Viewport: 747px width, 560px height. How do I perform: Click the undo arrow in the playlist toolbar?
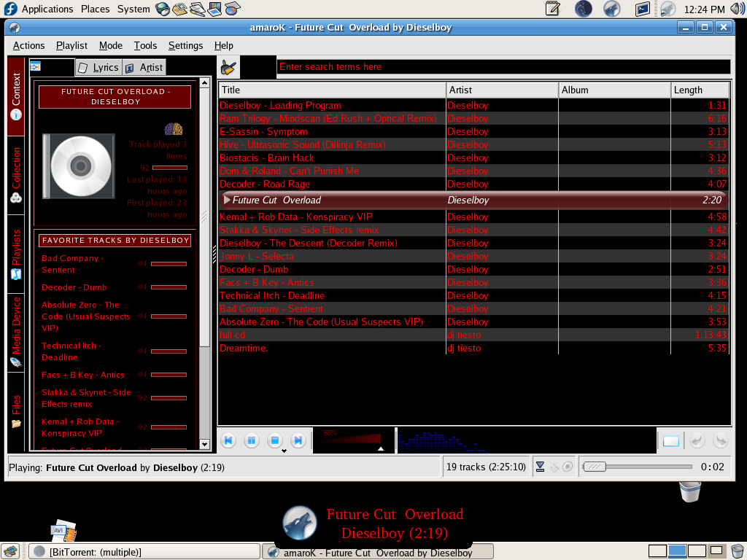(x=697, y=441)
